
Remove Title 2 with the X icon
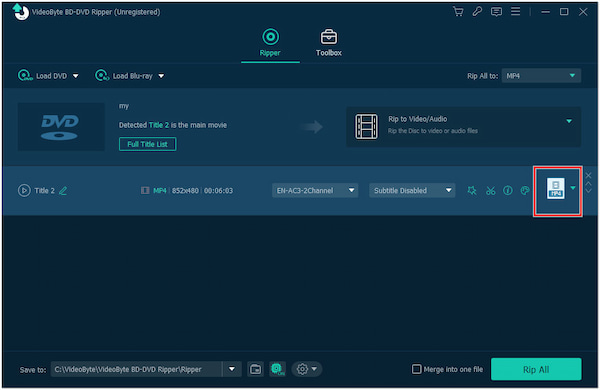coord(588,175)
